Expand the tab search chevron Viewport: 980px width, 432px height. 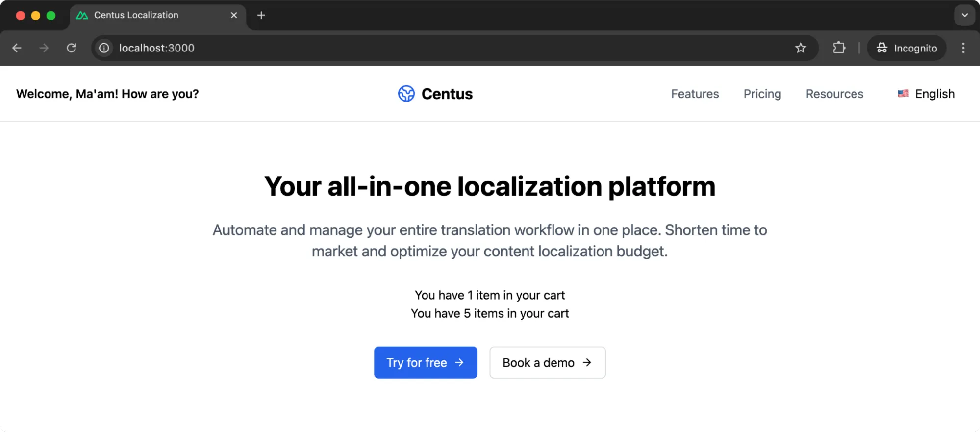(964, 15)
